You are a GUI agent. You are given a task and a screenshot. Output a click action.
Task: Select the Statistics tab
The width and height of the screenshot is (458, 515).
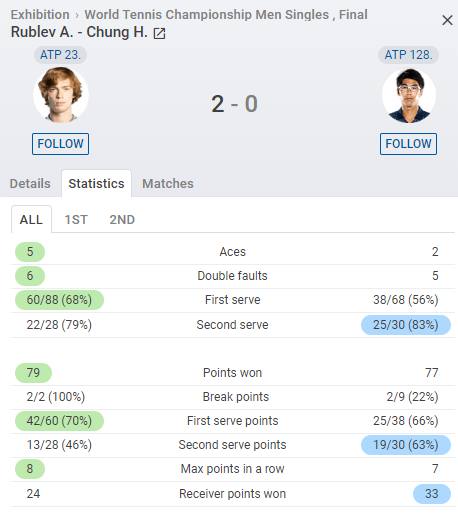[x=96, y=183]
